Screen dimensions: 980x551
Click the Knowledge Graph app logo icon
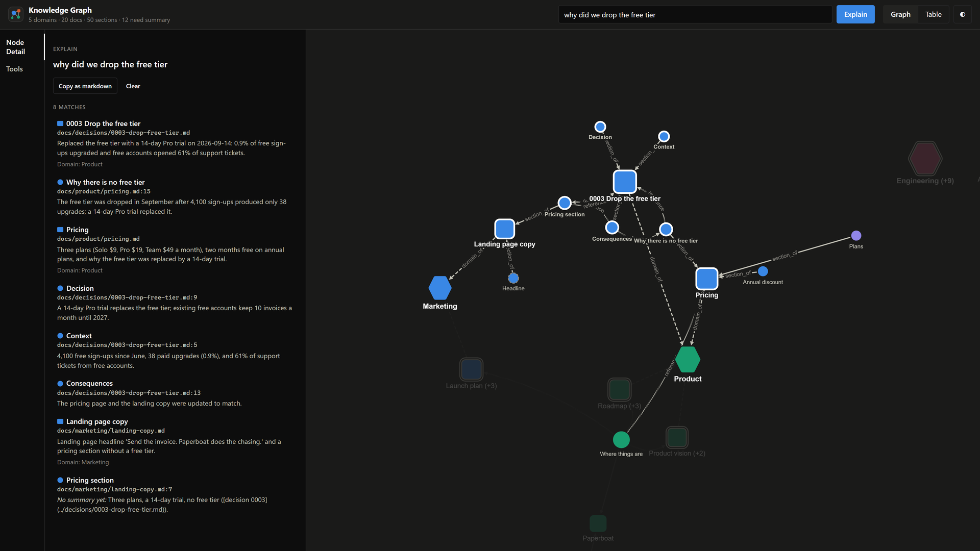point(16,14)
